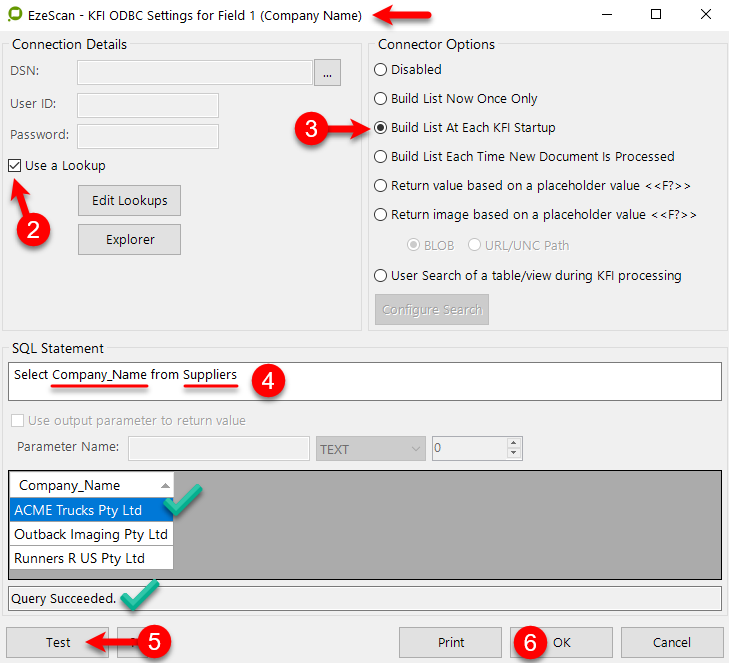Sort by the Company_Name column header
The height and width of the screenshot is (663, 729).
[91, 485]
